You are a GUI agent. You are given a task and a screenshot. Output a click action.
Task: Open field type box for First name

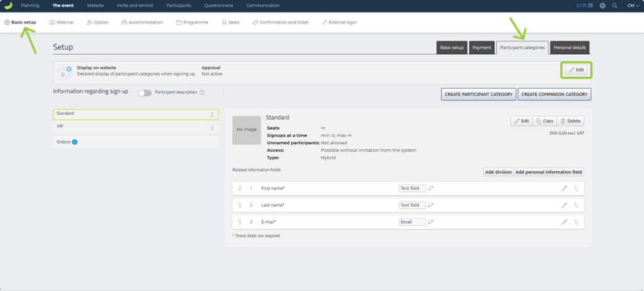[413, 188]
